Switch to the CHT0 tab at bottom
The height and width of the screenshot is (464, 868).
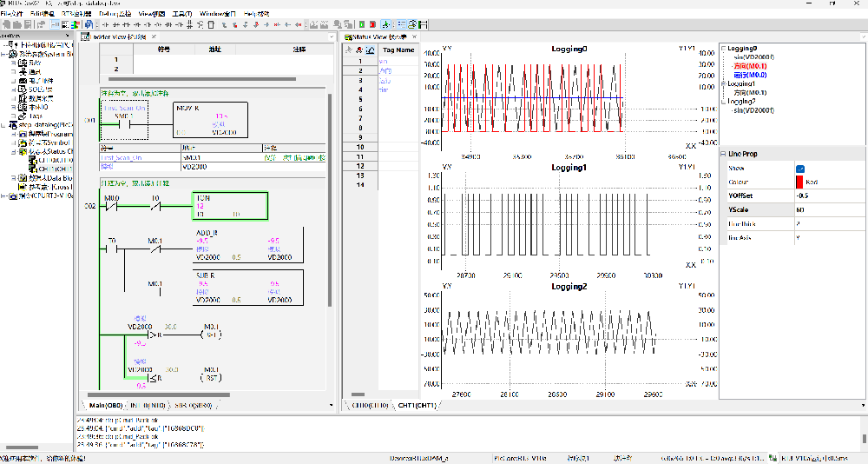pyautogui.click(x=369, y=406)
